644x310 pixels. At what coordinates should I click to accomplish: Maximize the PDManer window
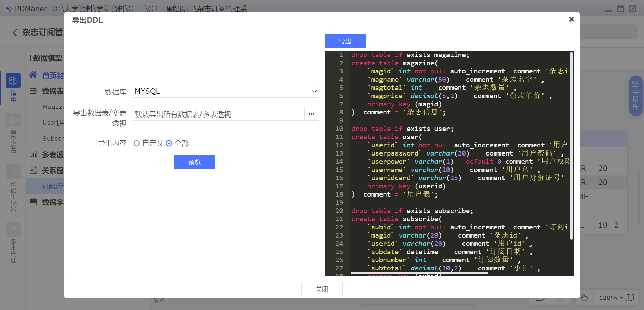pos(620,9)
